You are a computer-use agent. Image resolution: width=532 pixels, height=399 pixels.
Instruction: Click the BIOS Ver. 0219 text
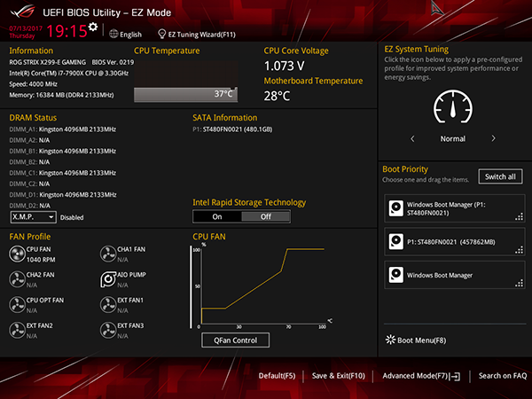pyautogui.click(x=113, y=62)
